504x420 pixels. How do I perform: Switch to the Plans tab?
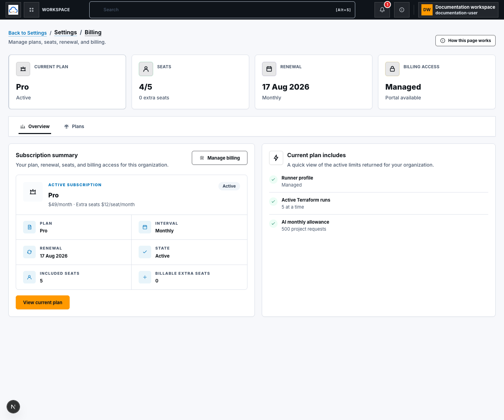[x=74, y=126]
